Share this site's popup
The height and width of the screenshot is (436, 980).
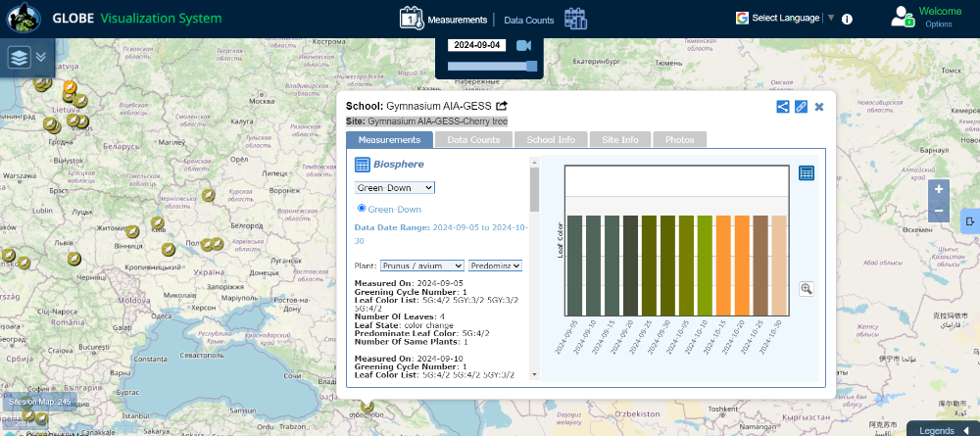[x=783, y=107]
